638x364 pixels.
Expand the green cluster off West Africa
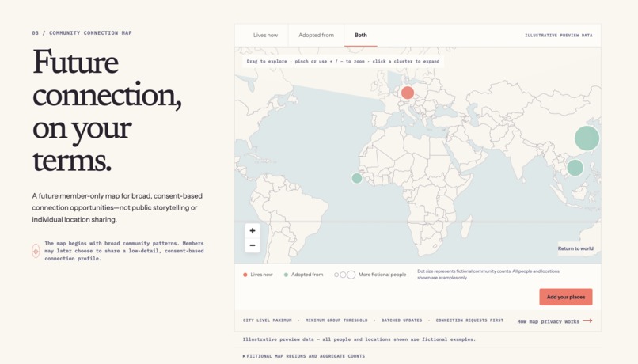click(x=357, y=178)
